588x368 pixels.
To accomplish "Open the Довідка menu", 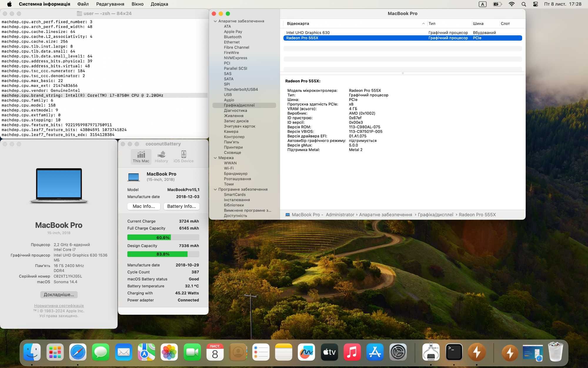I will pyautogui.click(x=159, y=4).
